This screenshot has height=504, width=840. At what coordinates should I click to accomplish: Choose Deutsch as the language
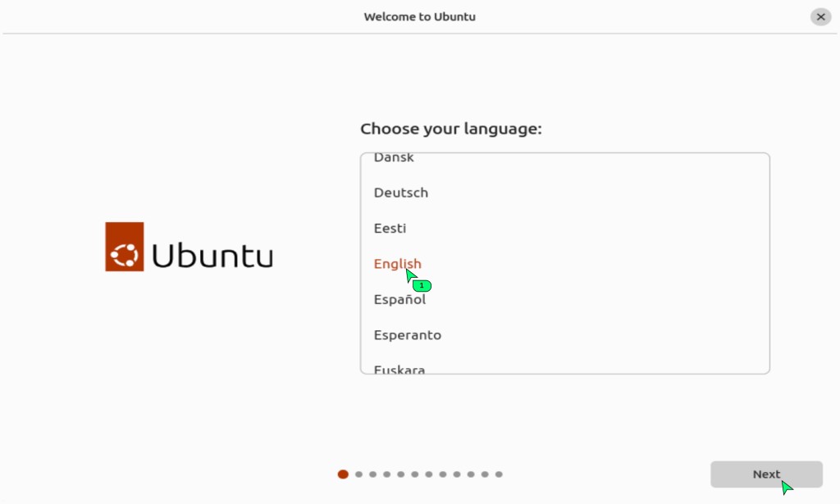click(x=401, y=193)
